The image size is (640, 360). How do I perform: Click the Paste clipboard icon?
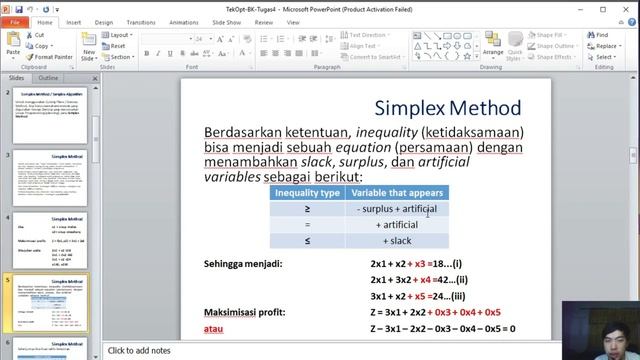[x=13, y=40]
